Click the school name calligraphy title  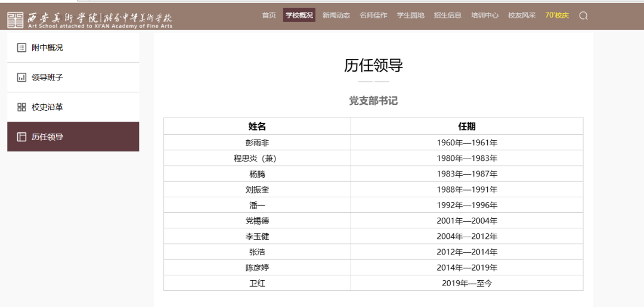100,18
